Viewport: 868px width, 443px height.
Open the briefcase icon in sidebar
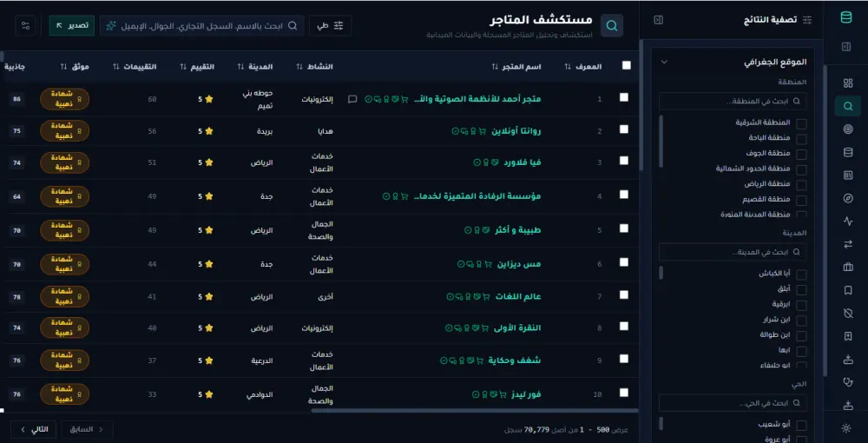[x=848, y=267]
